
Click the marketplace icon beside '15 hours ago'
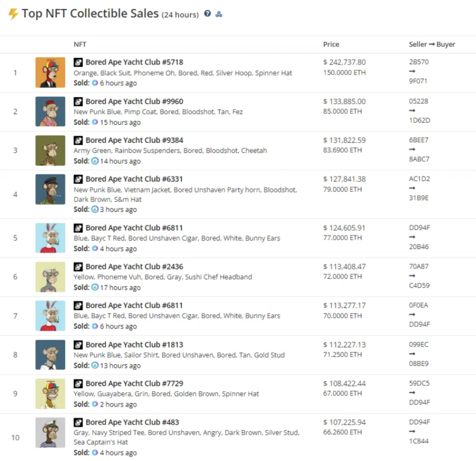(x=95, y=122)
